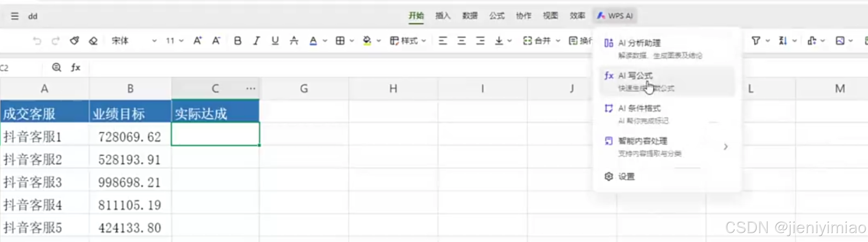
Task: Switch to the 公式 tab
Action: [x=497, y=16]
